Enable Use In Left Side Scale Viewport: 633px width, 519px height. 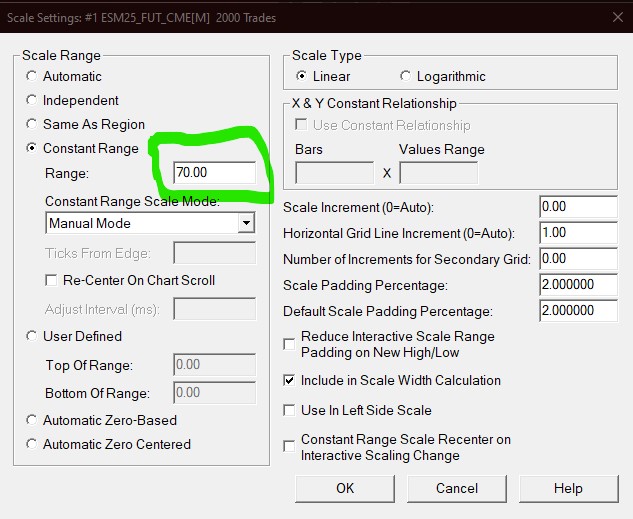click(290, 411)
